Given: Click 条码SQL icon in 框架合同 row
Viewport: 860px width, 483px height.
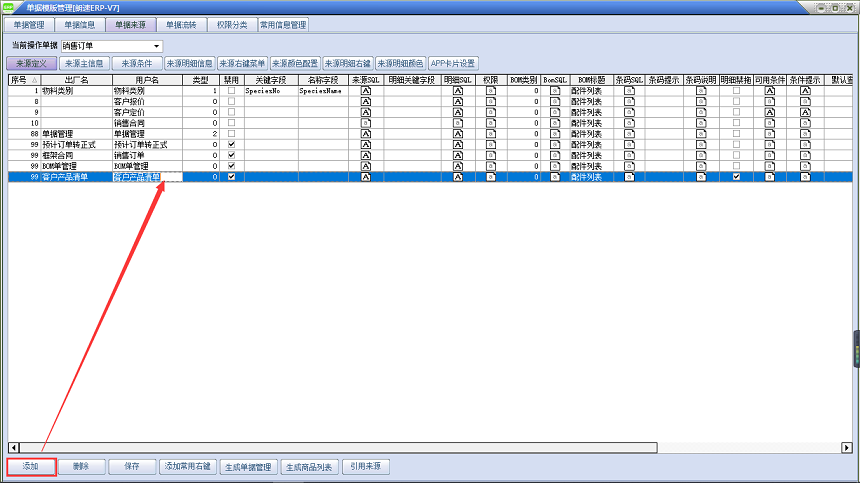Looking at the screenshot, I should click(630, 155).
